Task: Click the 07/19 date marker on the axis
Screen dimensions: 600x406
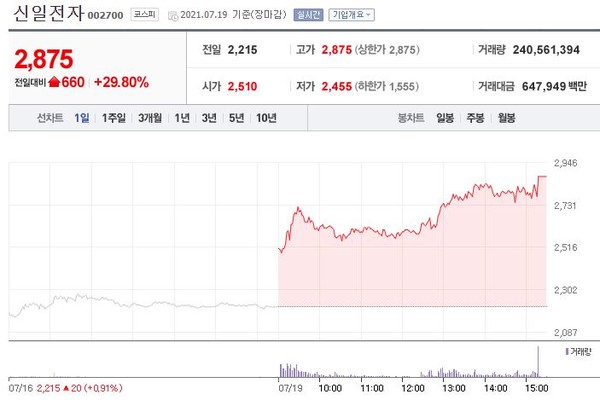Action: tap(290, 384)
